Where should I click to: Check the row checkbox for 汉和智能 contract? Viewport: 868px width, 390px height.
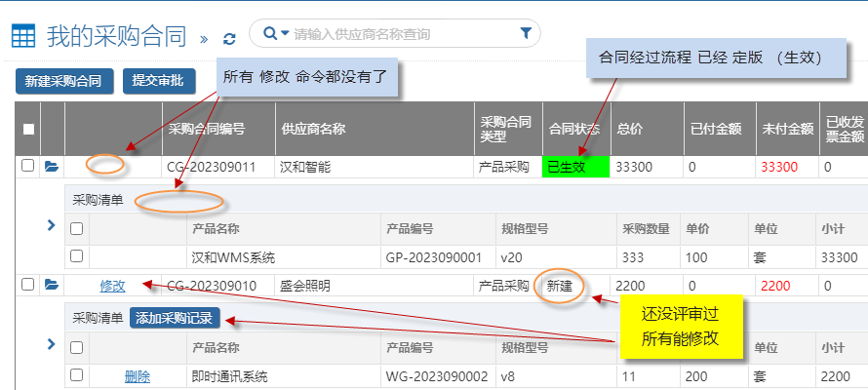(x=28, y=166)
